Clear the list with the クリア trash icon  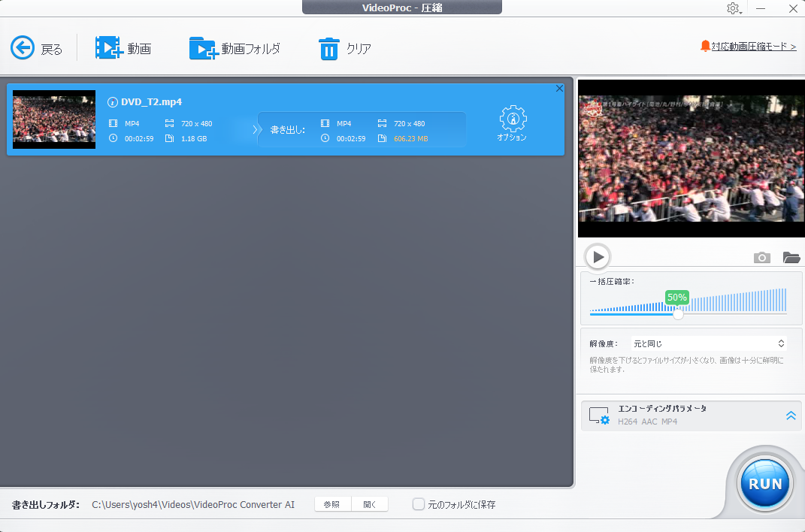point(329,49)
